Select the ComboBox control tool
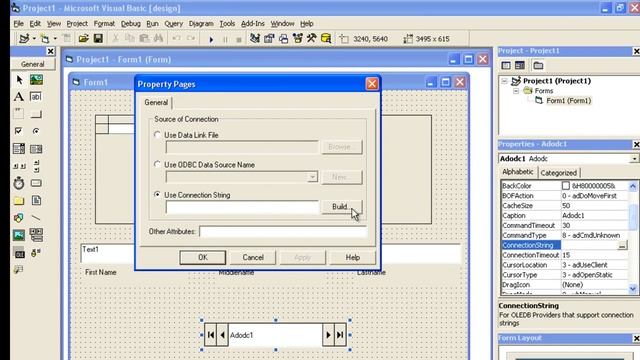640x360 pixels. tap(19, 149)
